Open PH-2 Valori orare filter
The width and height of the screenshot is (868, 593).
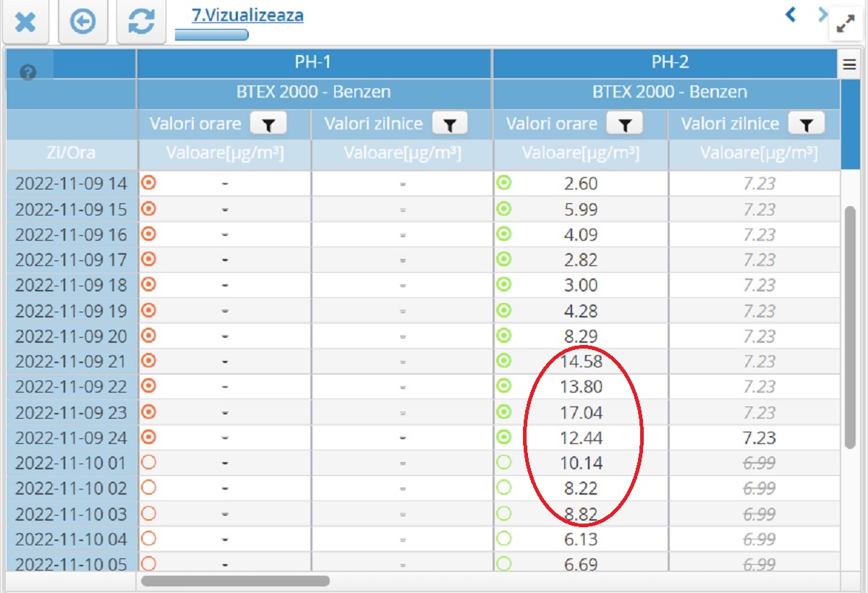point(625,124)
